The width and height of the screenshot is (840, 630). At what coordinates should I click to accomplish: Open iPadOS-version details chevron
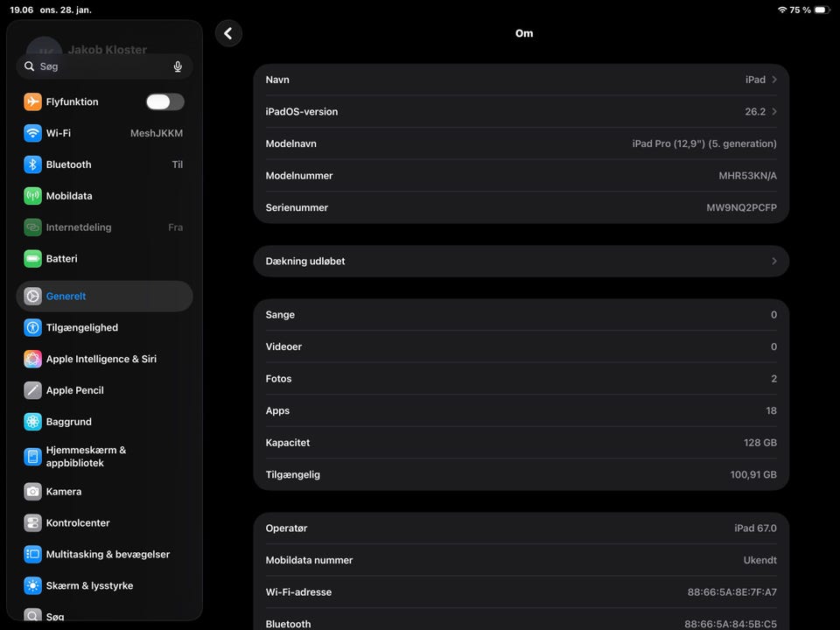[774, 111]
